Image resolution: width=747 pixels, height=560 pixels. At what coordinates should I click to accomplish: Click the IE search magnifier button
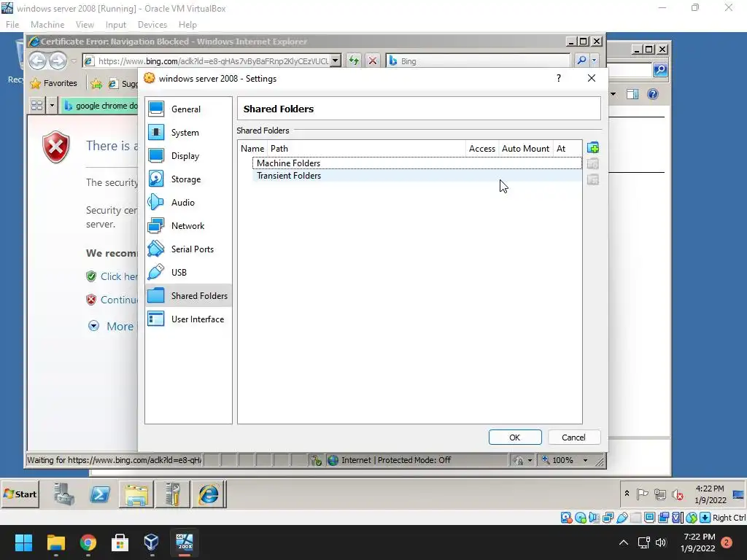coord(581,61)
